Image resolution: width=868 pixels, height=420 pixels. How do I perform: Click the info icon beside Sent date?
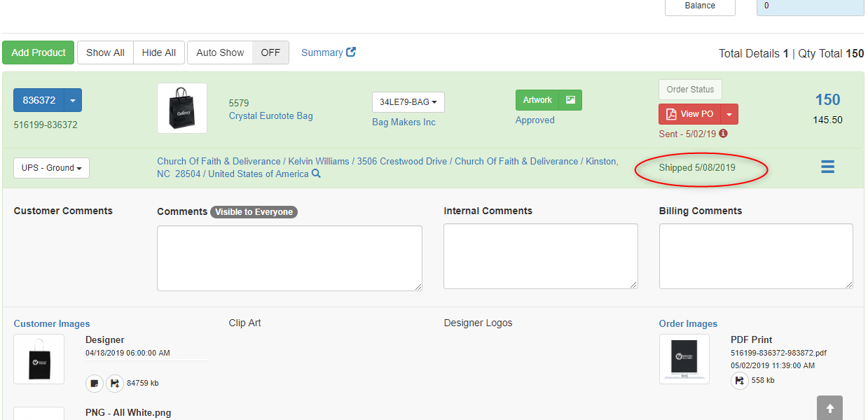[x=723, y=133]
